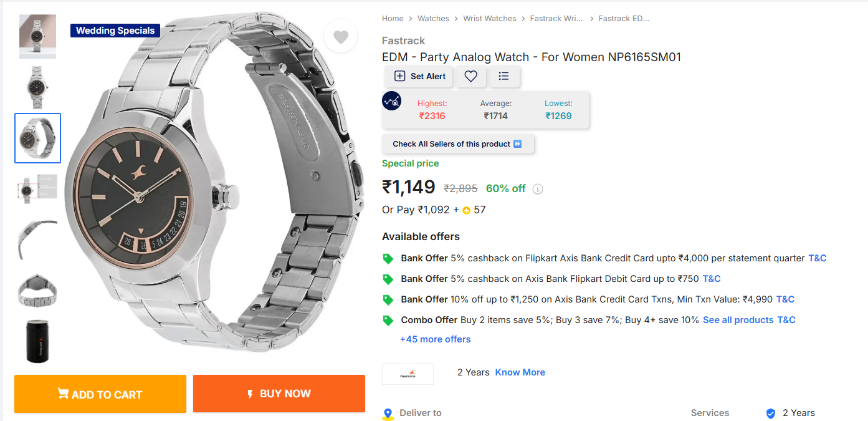This screenshot has height=421, width=868.
Task: Toggle the heart icon beside Set Alert
Action: 471,76
